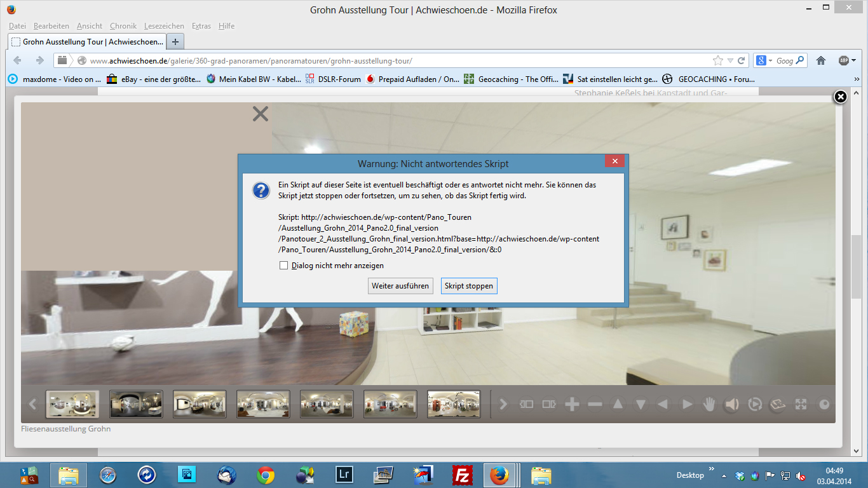
Task: Tilt the panorama view up with the up arrow
Action: (x=618, y=404)
